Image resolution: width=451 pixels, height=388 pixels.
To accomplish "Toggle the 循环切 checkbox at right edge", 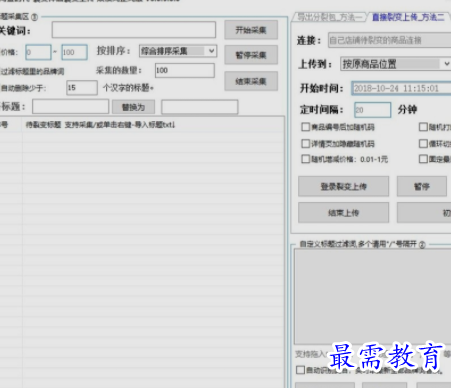I will (423, 144).
